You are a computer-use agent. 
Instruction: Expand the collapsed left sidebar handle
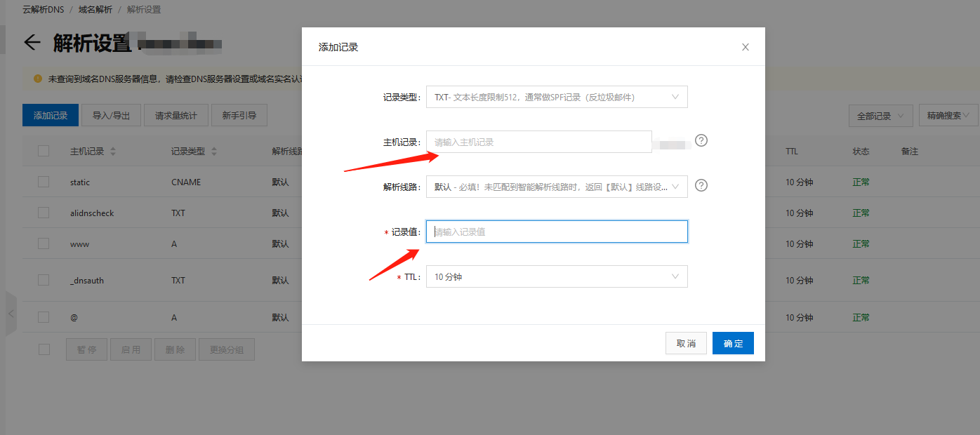point(11,313)
